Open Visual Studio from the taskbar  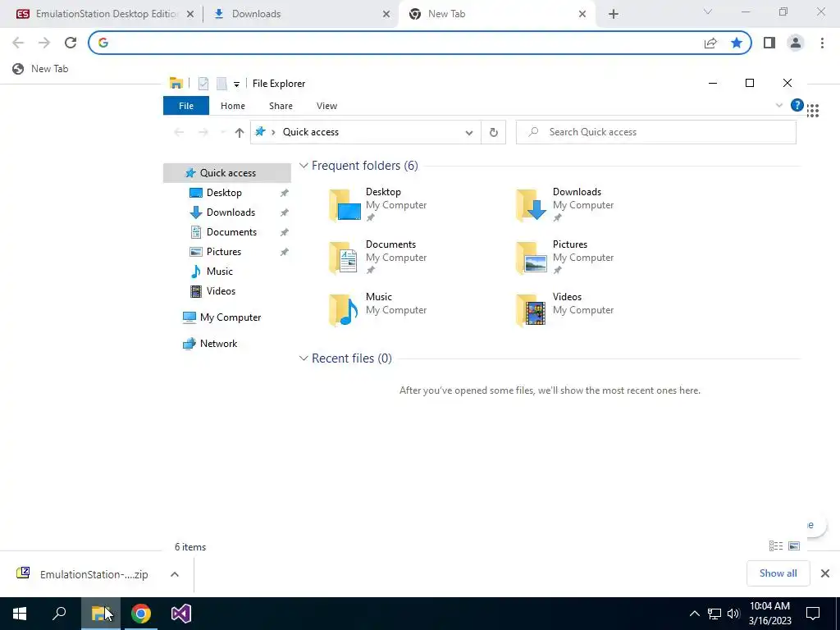click(181, 614)
